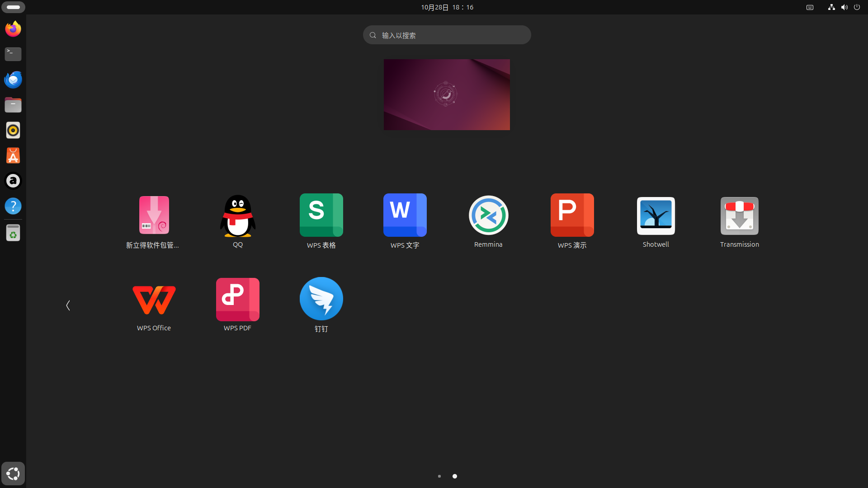Open WPS 文字 writer app
Viewport: 868px width, 488px height.
pyautogui.click(x=405, y=221)
